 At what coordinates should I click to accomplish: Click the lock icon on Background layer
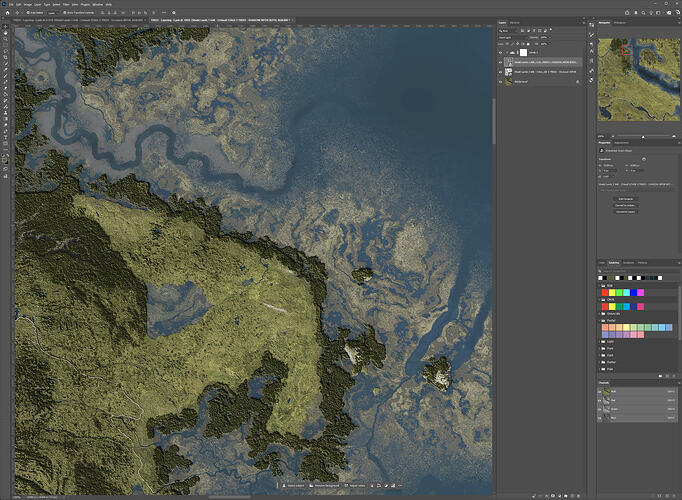point(578,81)
